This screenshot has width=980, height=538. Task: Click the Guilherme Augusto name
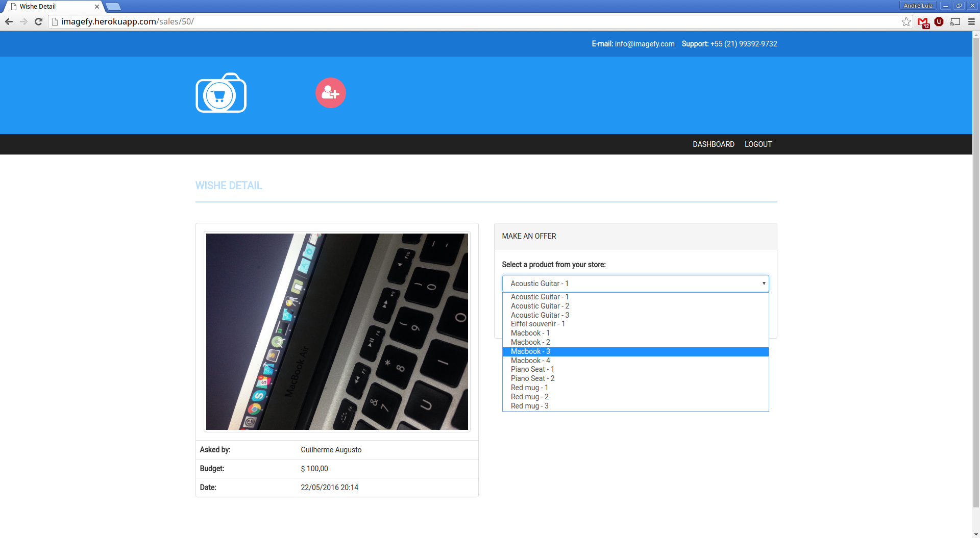tap(331, 450)
